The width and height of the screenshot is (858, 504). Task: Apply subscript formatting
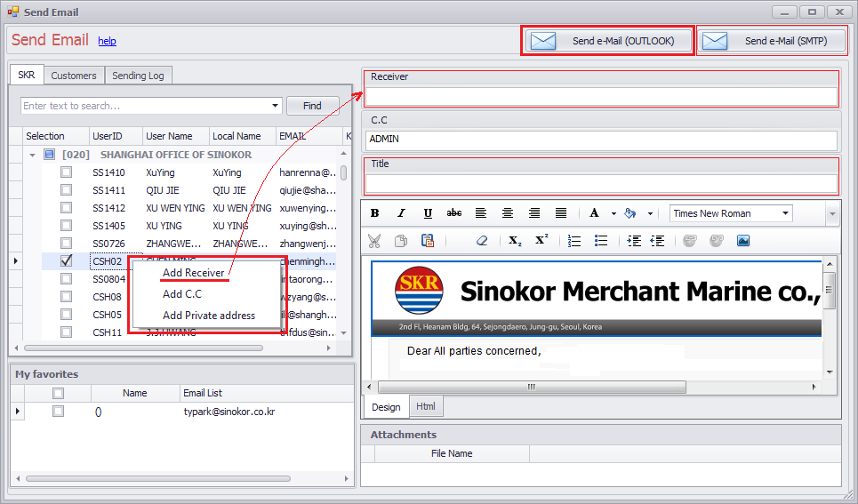[515, 241]
